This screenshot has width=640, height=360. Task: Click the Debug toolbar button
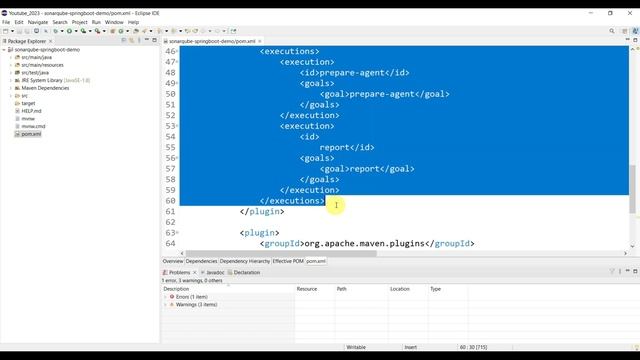pos(56,31)
